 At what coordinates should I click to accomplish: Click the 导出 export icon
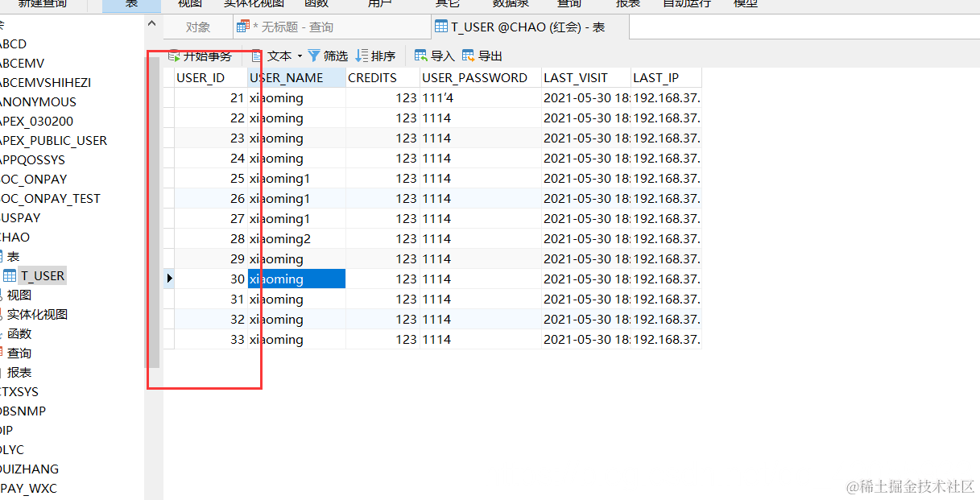(468, 56)
